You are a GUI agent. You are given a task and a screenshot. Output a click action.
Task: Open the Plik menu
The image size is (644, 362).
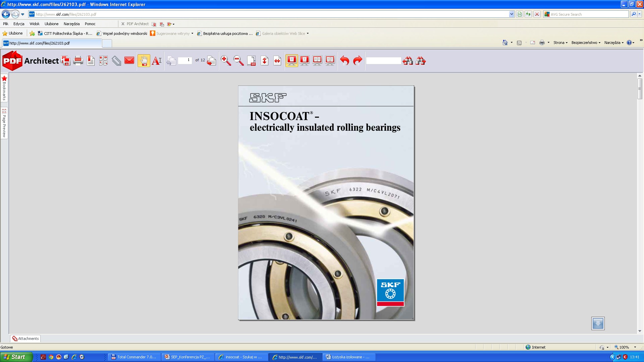coord(6,24)
